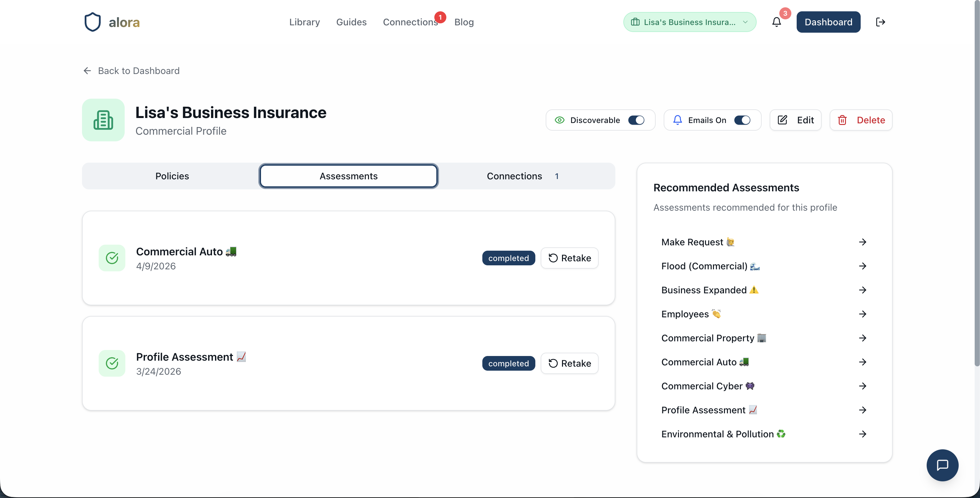This screenshot has width=980, height=498.
Task: Navigate to the Library menu item
Action: [x=304, y=22]
